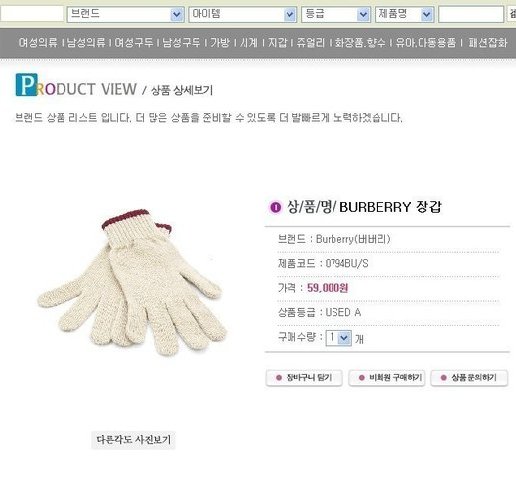Click the PRODUCT VIEW logo icon

tap(27, 85)
